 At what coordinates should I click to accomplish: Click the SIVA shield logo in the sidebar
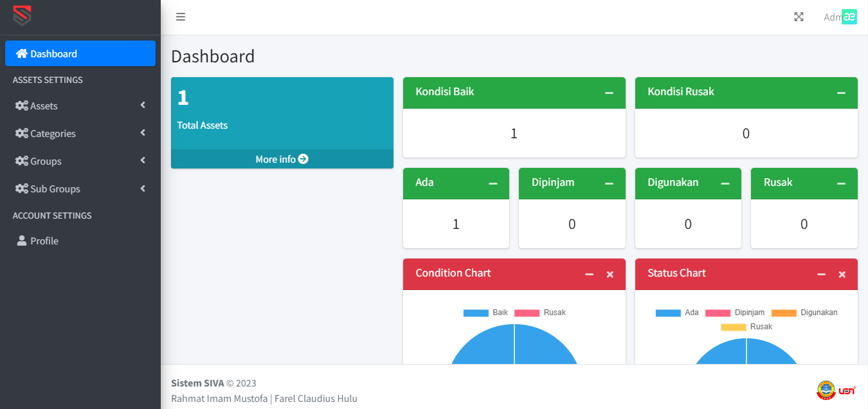click(21, 17)
